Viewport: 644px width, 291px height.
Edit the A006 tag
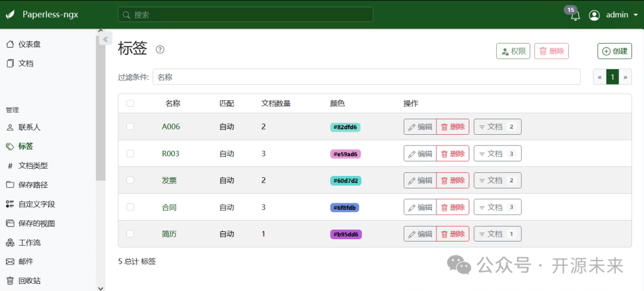click(420, 127)
